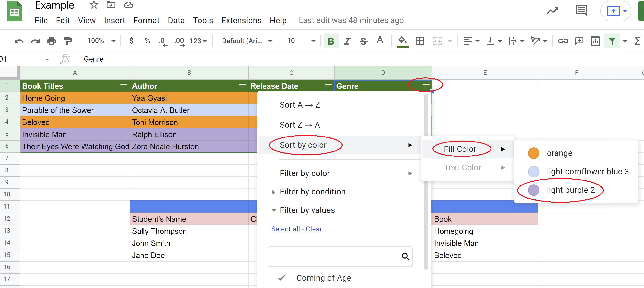Click the insert link icon

coord(563,41)
